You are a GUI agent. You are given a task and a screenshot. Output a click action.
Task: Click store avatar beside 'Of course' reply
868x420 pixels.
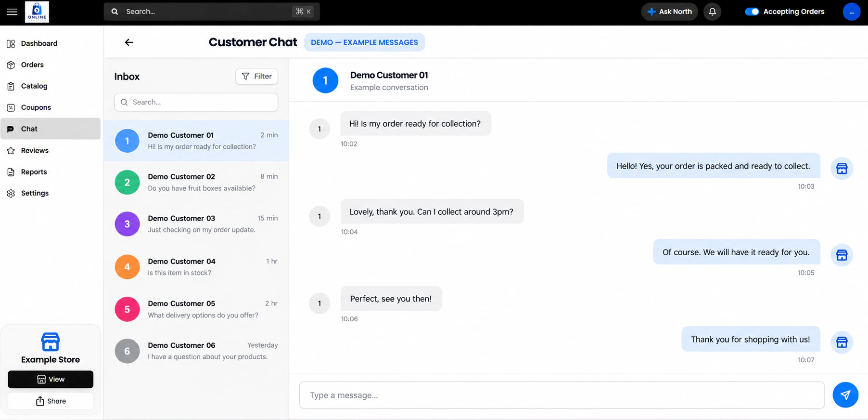click(x=842, y=255)
